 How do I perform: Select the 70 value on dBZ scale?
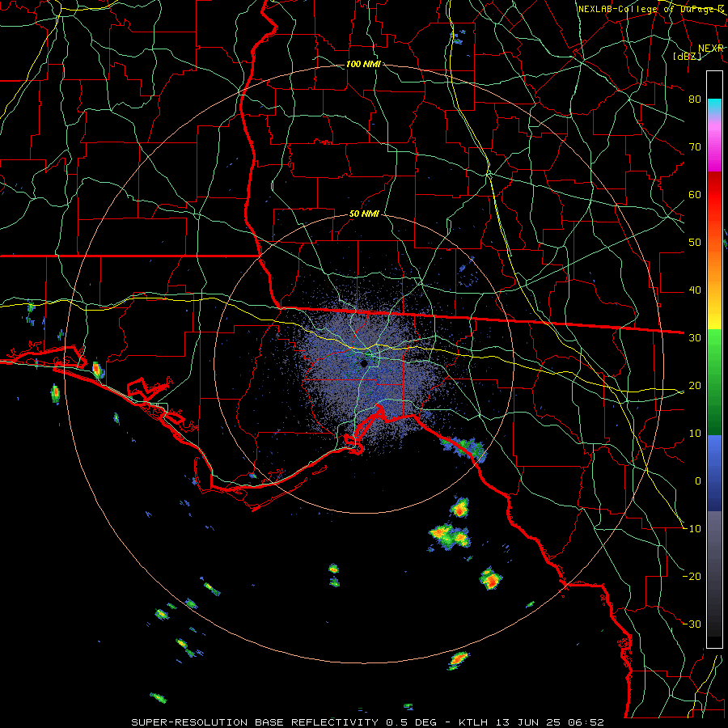695,146
